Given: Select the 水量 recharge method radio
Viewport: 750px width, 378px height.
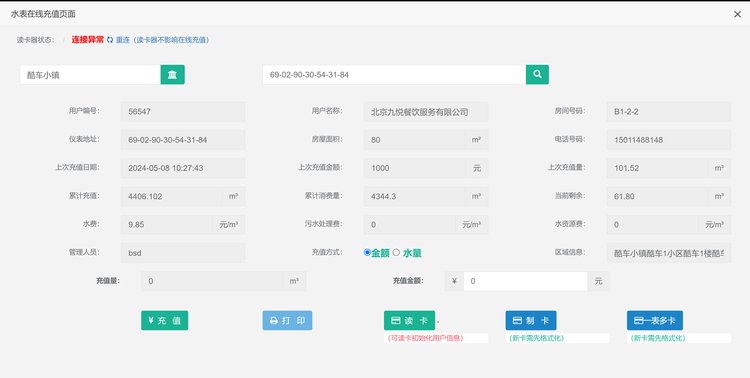Looking at the screenshot, I should 396,252.
